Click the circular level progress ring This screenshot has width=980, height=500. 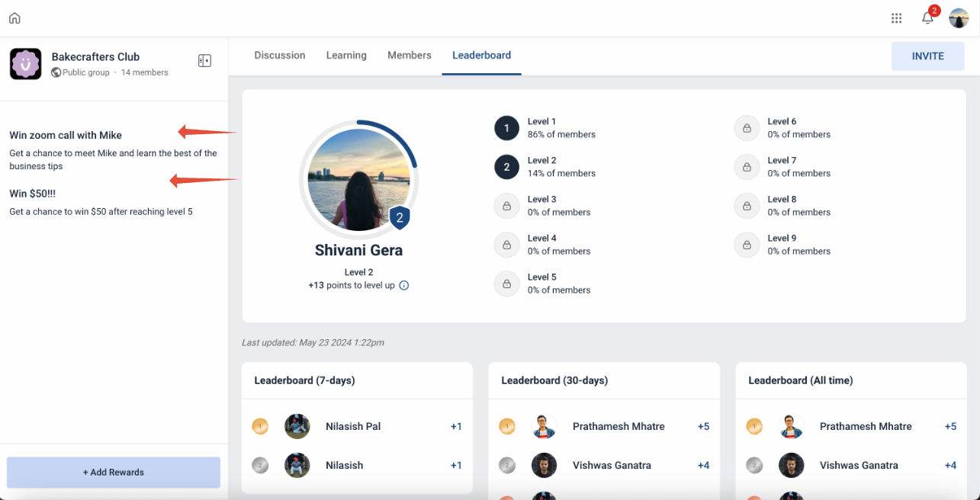[x=358, y=176]
